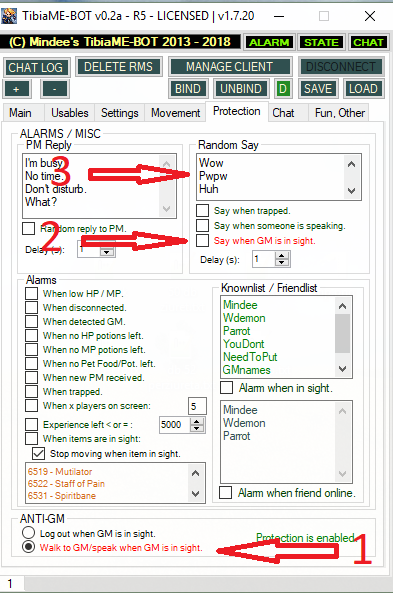
Task: Click the TibiaME-BOT title bar app icon
Action: point(9,16)
